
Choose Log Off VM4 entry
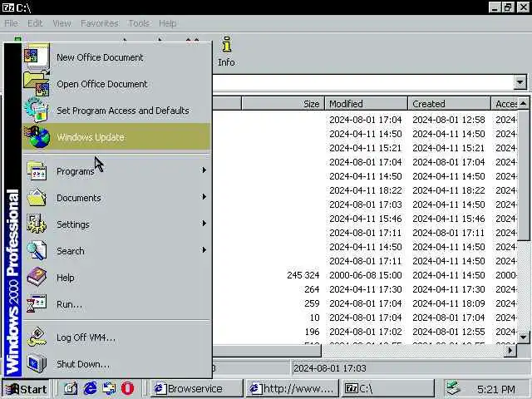(x=116, y=337)
